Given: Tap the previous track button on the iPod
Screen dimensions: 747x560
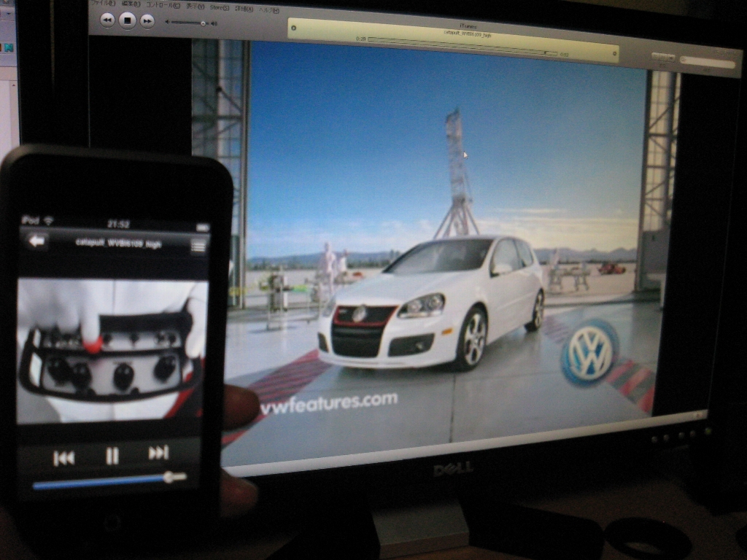Looking at the screenshot, I should tap(64, 458).
